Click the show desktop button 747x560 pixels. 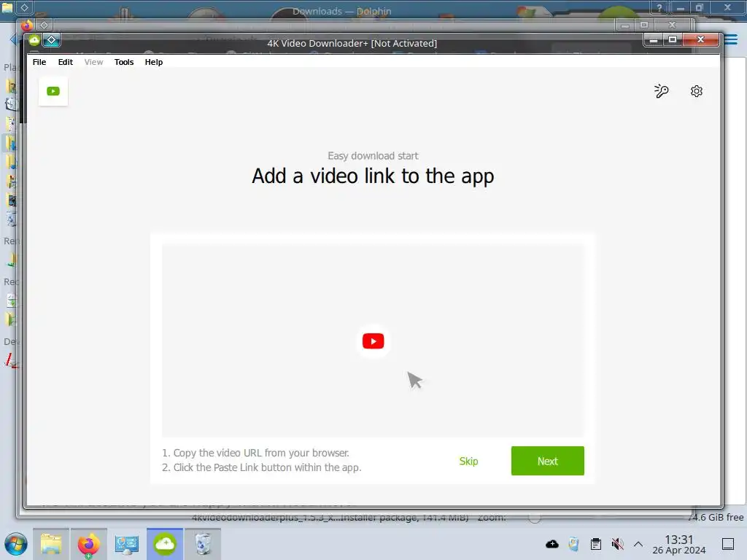click(728, 544)
